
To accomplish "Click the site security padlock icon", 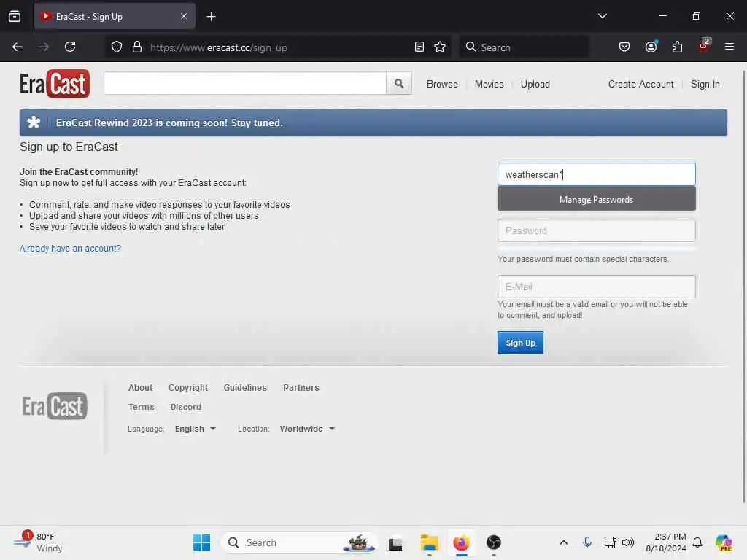I will (137, 47).
